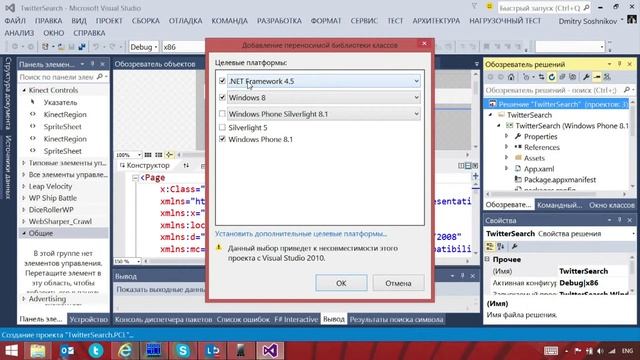Click the Categorized view icon in Properties panel

[490, 247]
